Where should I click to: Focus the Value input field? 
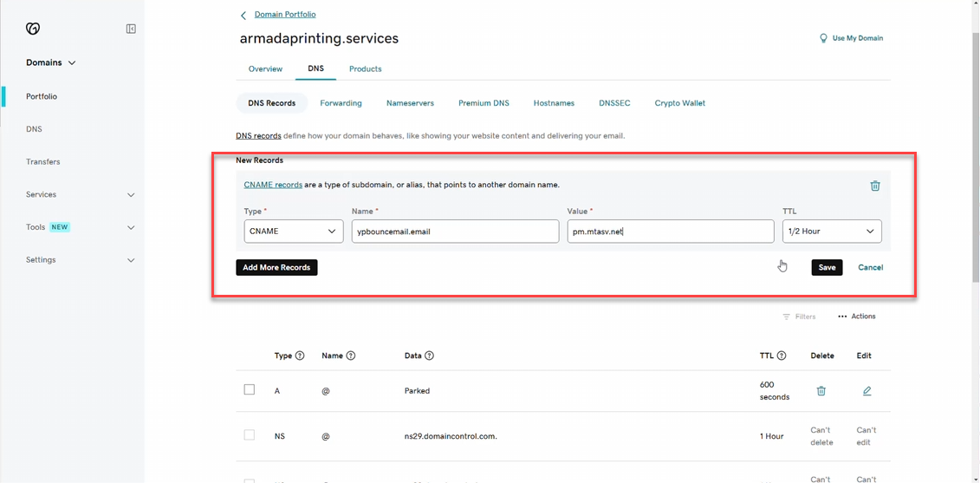click(671, 231)
